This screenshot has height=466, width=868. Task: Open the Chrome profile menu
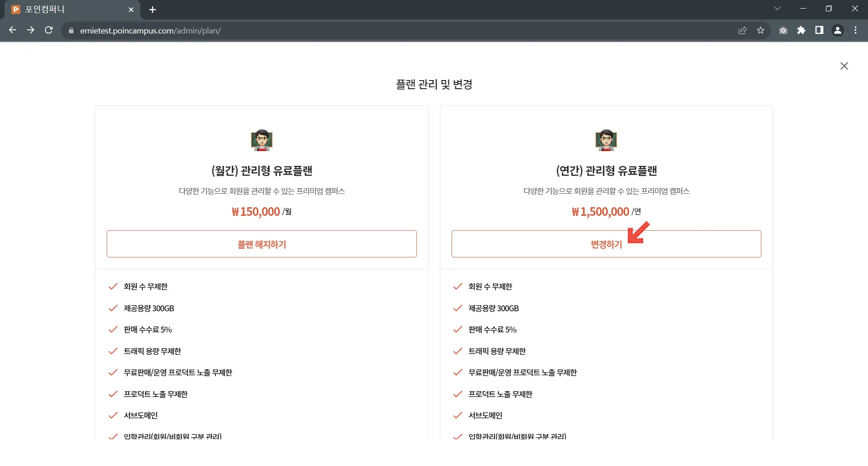click(837, 30)
